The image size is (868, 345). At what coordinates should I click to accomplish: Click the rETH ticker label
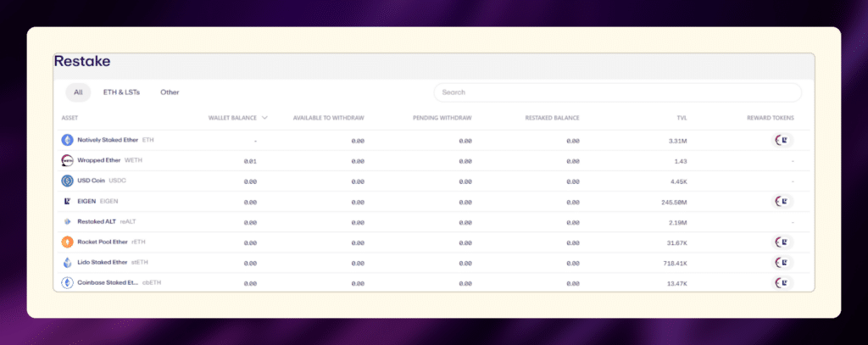138,242
